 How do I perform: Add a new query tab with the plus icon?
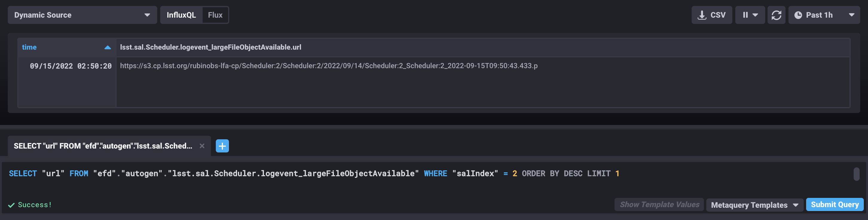(222, 146)
